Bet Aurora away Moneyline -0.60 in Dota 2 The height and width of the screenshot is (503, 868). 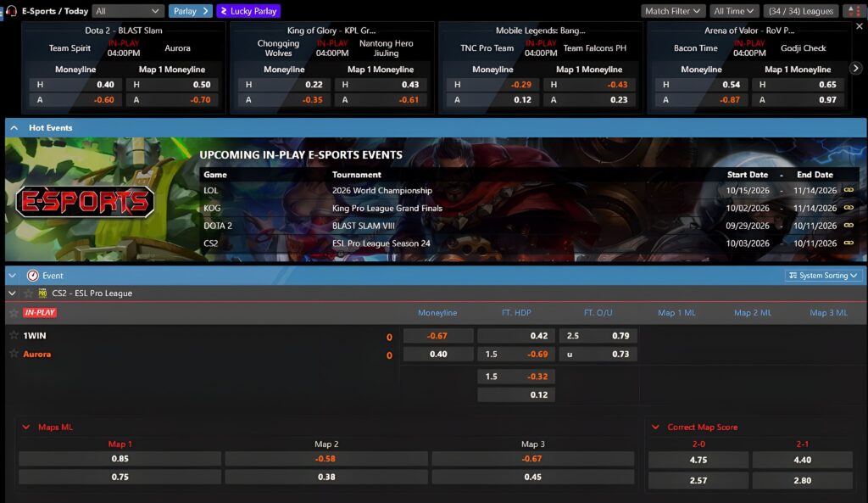click(x=75, y=100)
